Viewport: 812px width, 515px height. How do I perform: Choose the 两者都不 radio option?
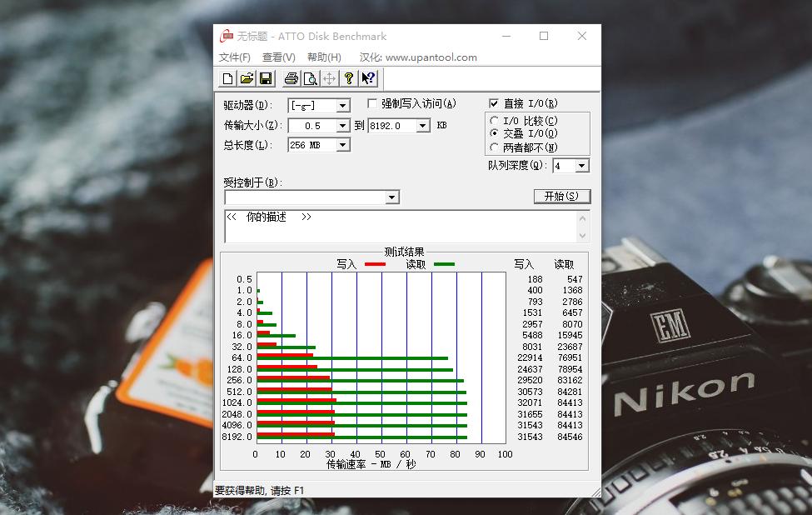coord(495,147)
